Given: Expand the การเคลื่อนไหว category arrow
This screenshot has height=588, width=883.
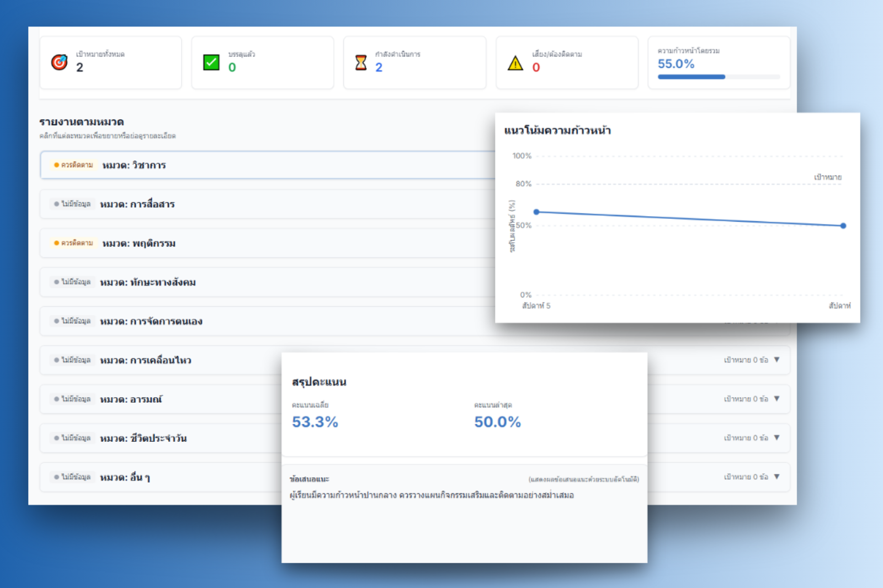Looking at the screenshot, I should (x=776, y=360).
